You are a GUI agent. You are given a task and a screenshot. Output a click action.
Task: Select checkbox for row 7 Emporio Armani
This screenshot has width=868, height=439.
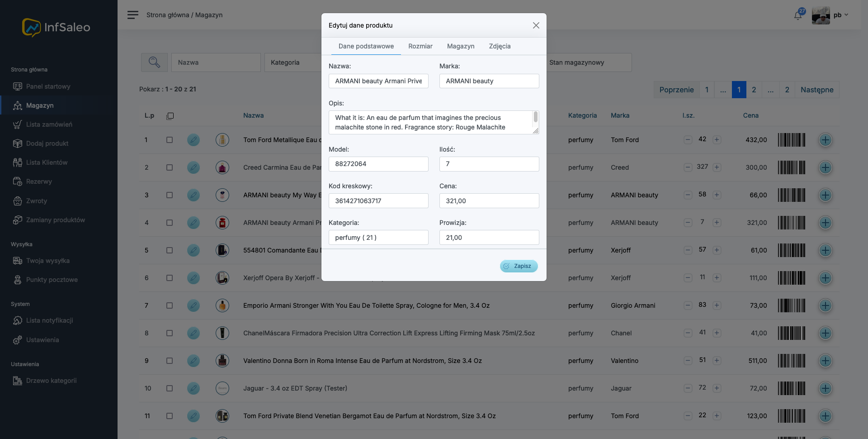tap(170, 305)
